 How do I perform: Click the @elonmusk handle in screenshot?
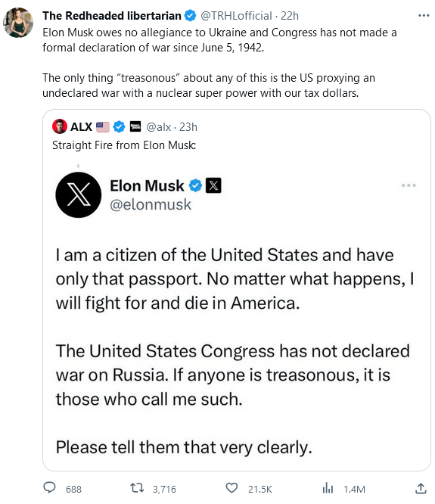pos(151,204)
